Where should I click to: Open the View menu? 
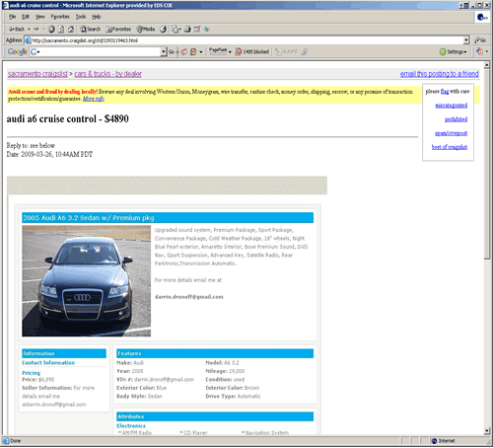[40, 17]
